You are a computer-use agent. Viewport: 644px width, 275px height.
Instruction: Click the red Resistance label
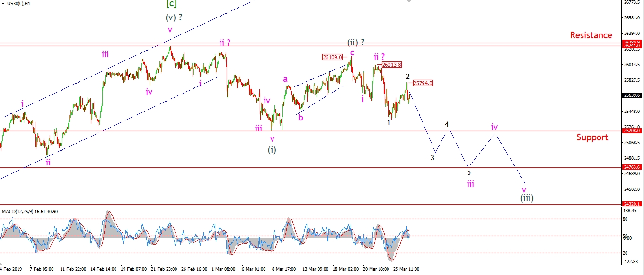pyautogui.click(x=591, y=35)
